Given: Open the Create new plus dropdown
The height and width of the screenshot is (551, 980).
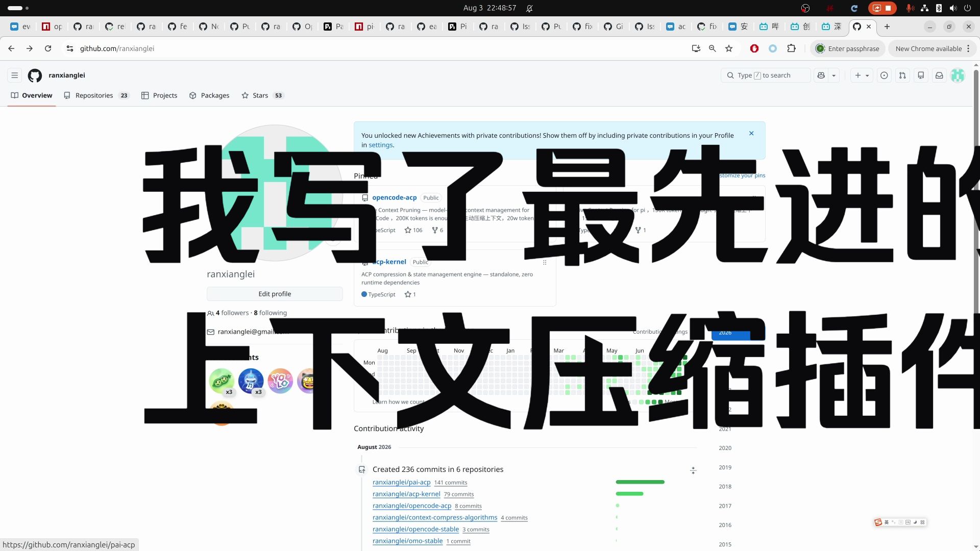Looking at the screenshot, I should (x=862, y=76).
